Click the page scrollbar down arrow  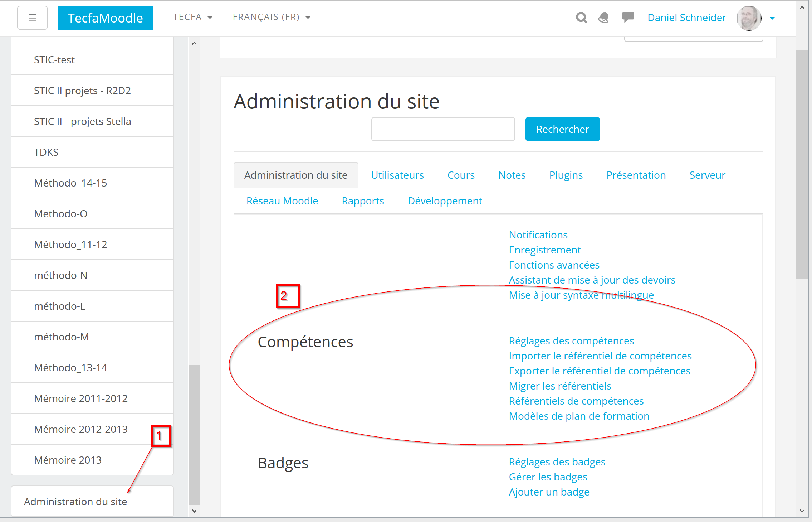(802, 511)
